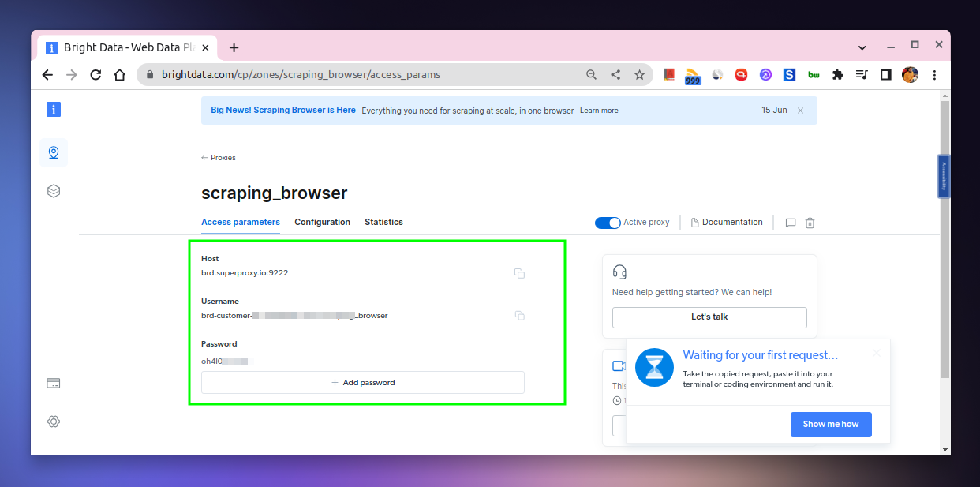Click the Let's talk button
The image size is (980, 487).
709,317
